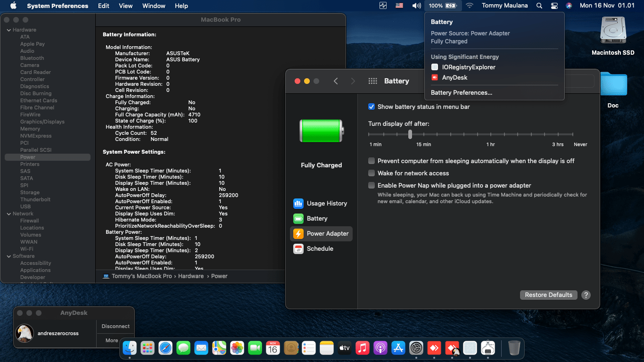
Task: Launch App Store from the Dock
Action: coord(398,348)
